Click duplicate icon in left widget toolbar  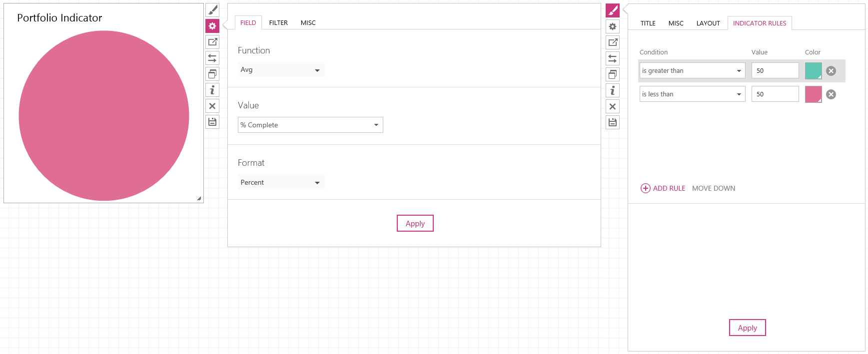click(212, 74)
